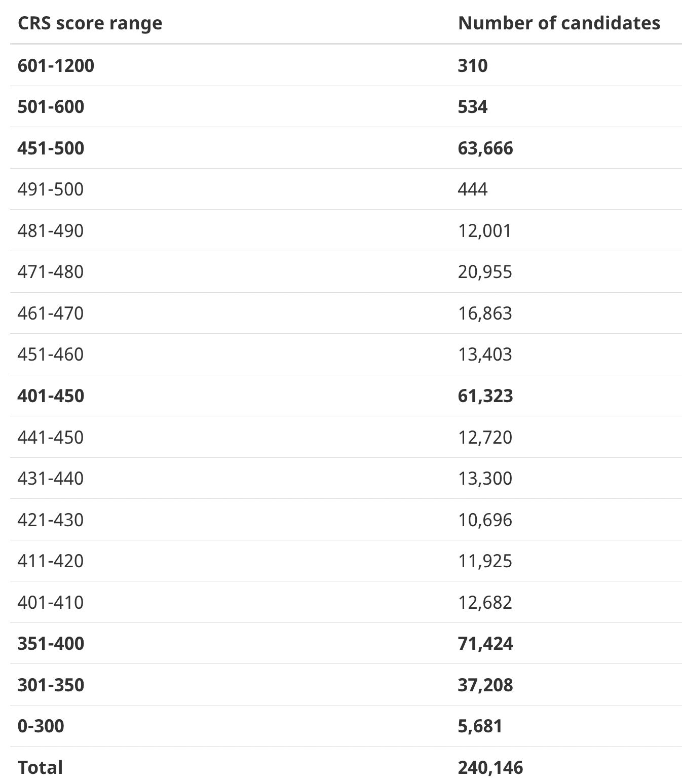
Task: Click the "CRS score range" column header
Action: [90, 23]
